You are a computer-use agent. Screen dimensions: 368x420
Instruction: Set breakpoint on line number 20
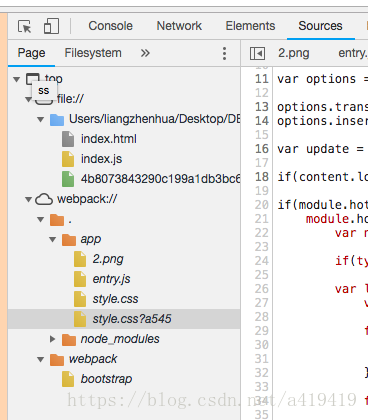click(x=262, y=205)
